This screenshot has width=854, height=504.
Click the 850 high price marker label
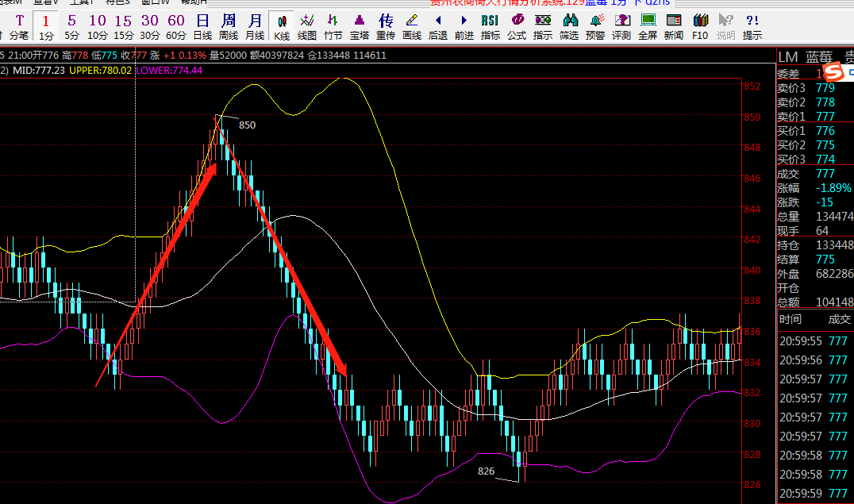(x=248, y=125)
